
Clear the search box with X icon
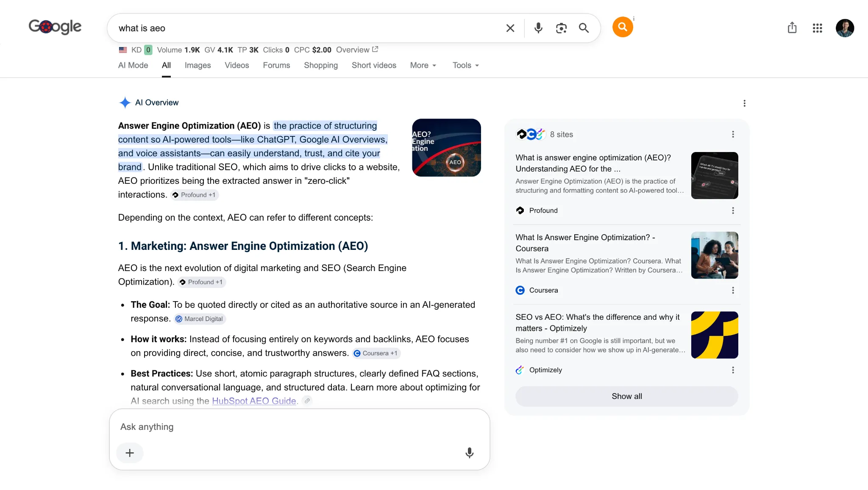(510, 28)
